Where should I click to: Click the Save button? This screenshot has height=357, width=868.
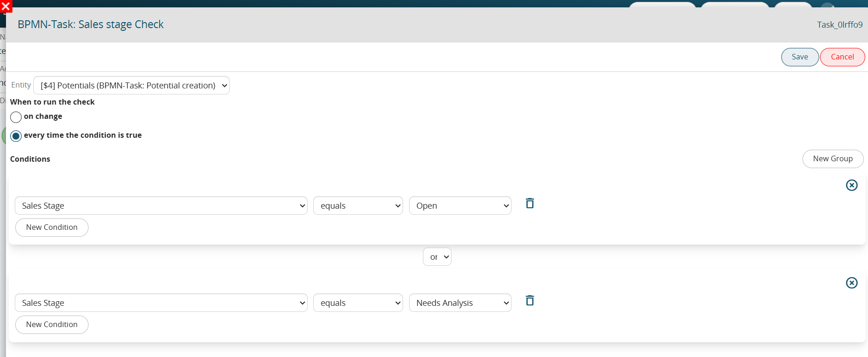tap(800, 57)
